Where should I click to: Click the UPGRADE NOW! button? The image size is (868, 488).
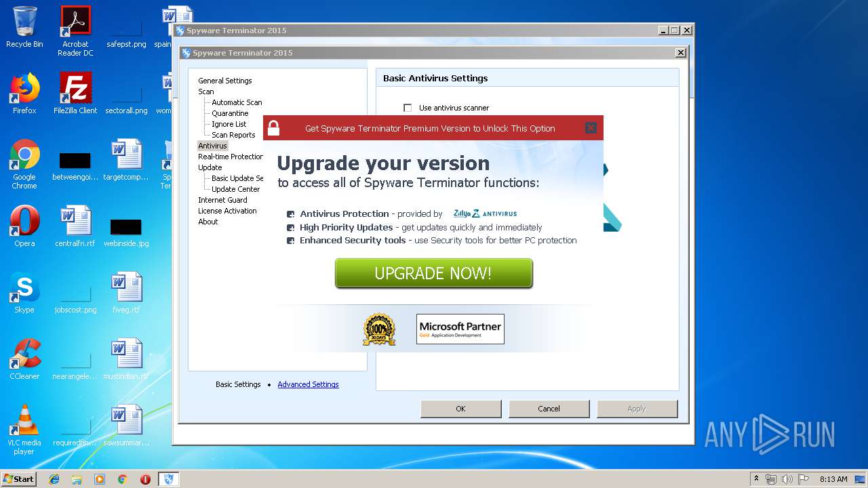click(x=433, y=273)
